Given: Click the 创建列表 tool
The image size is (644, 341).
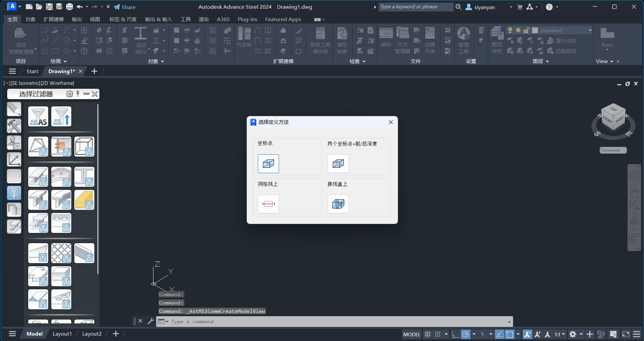Looking at the screenshot, I should pyautogui.click(x=430, y=41).
